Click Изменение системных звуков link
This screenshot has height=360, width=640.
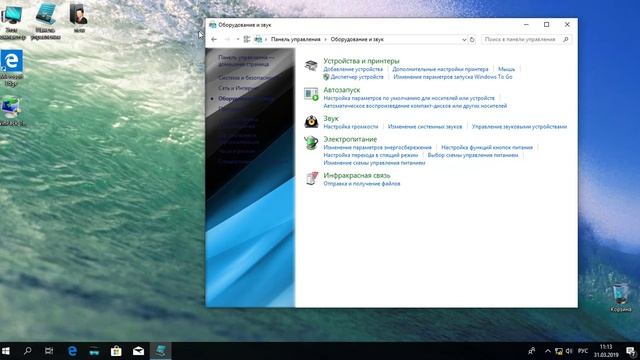[425, 127]
